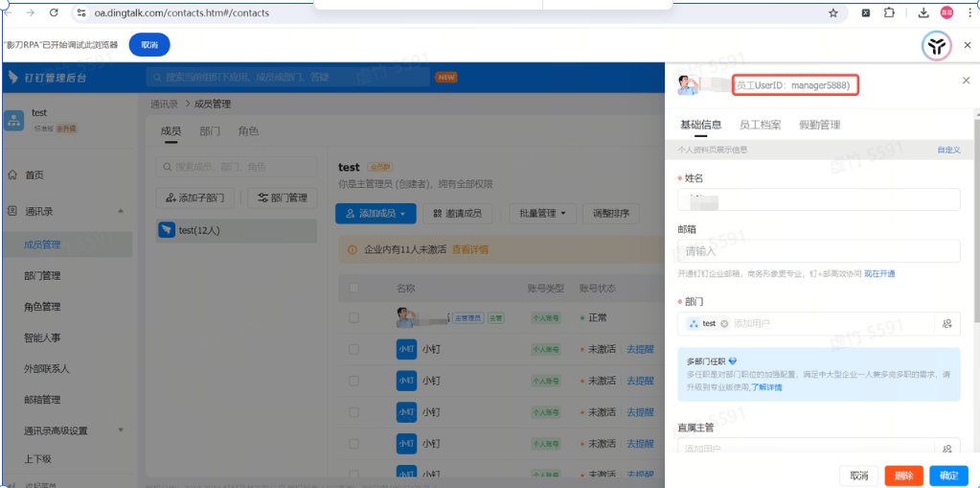
Task: Click the blue 确定 button
Action: click(948, 476)
